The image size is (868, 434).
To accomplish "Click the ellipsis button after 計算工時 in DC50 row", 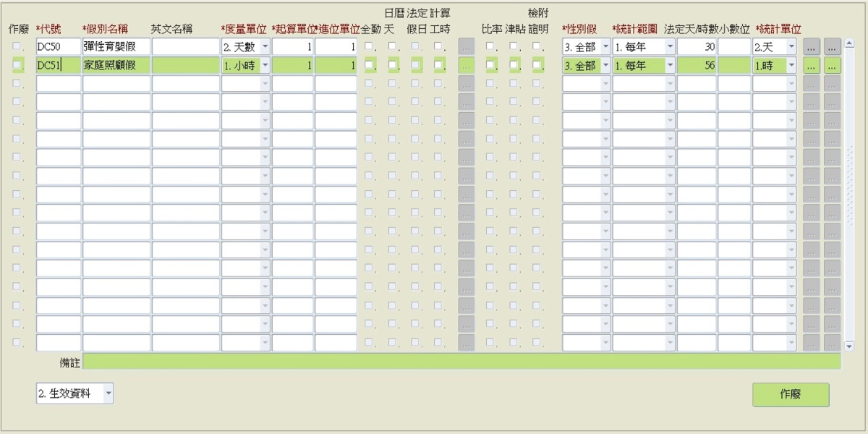I will click(466, 47).
